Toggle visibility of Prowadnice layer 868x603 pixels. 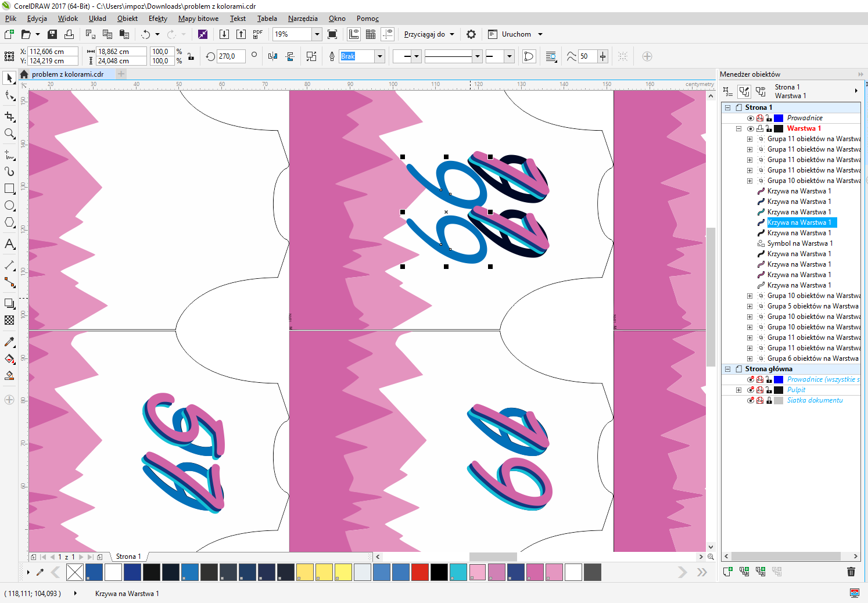750,118
